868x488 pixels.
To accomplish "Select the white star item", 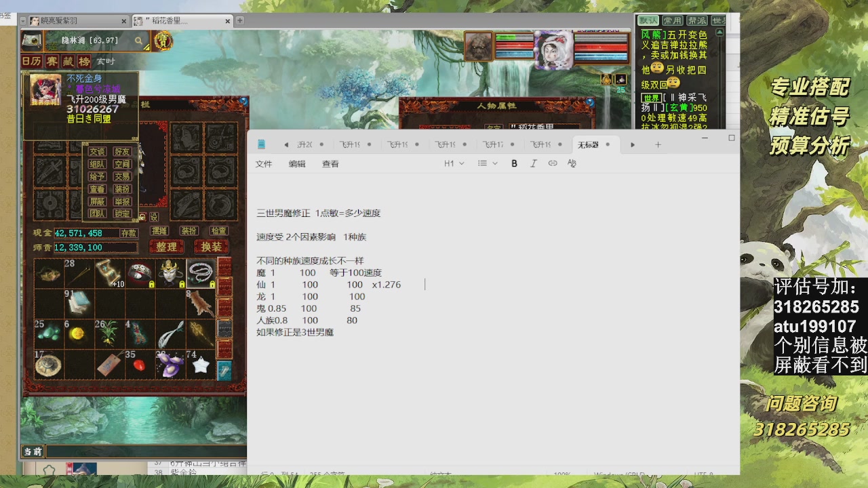I will [201, 365].
